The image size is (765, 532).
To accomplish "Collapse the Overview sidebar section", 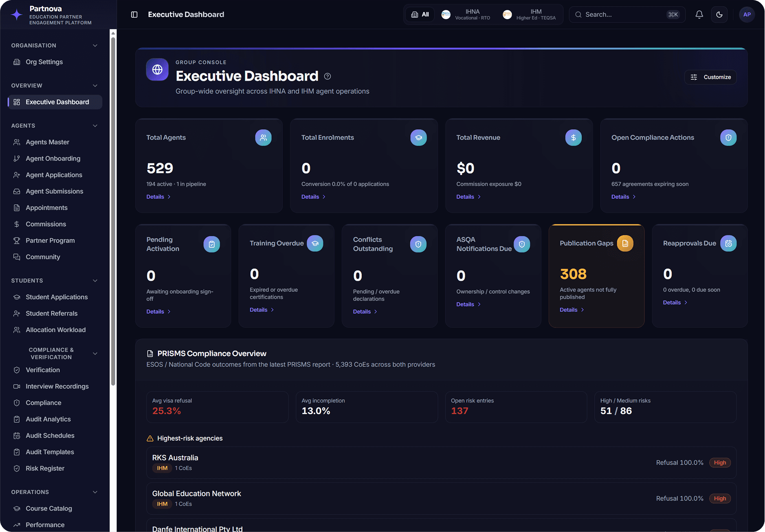I will click(x=95, y=86).
